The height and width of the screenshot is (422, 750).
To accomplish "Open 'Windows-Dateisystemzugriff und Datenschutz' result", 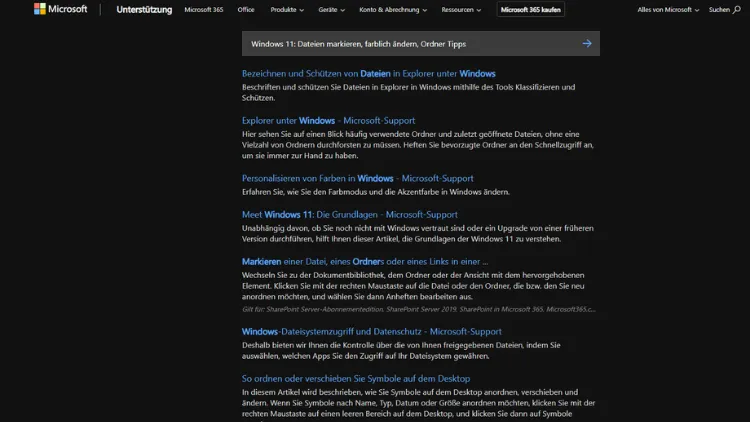I will click(x=371, y=332).
